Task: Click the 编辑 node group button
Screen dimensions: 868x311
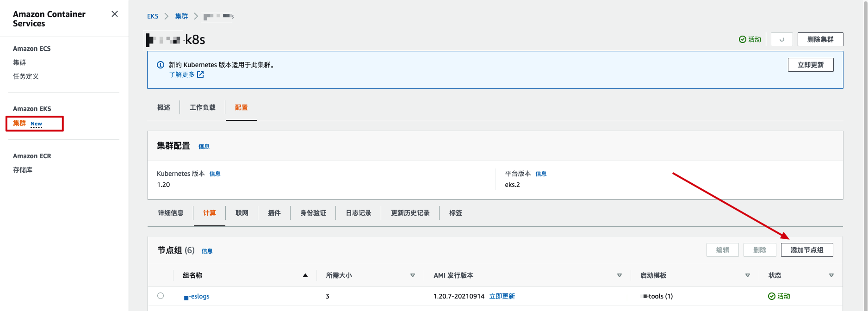Action: pyautogui.click(x=723, y=250)
